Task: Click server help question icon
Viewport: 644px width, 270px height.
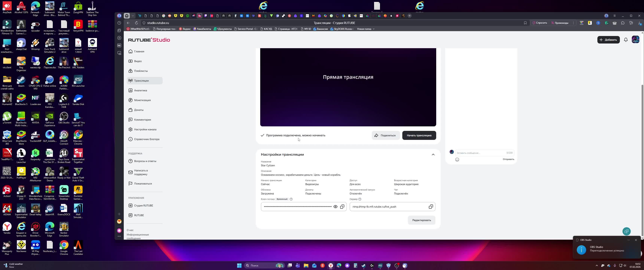Action: [360, 199]
